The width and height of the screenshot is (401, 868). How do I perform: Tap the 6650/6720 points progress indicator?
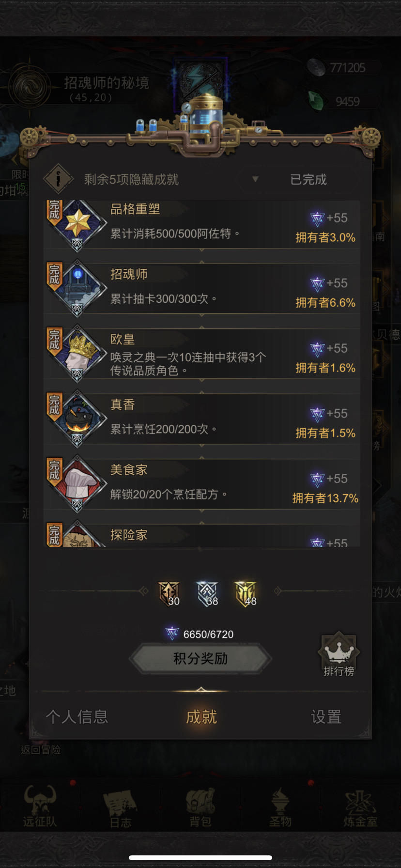tap(200, 634)
